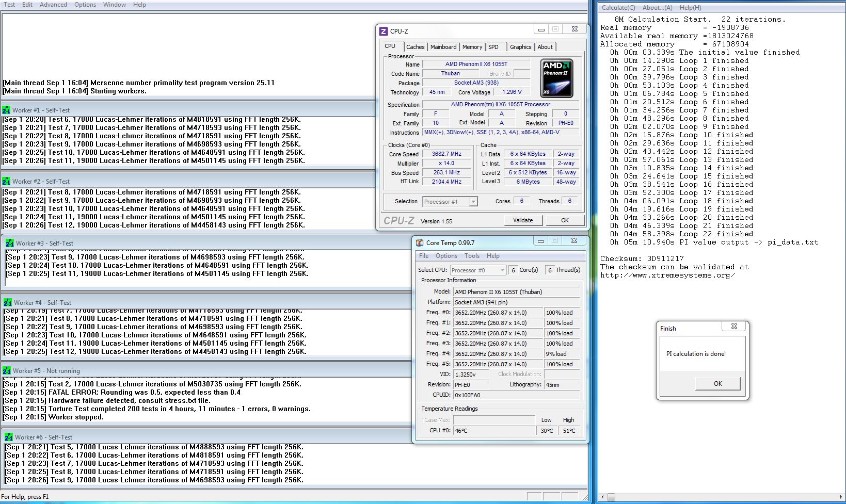
Task: Click OK in the Finish dialog
Action: click(717, 384)
